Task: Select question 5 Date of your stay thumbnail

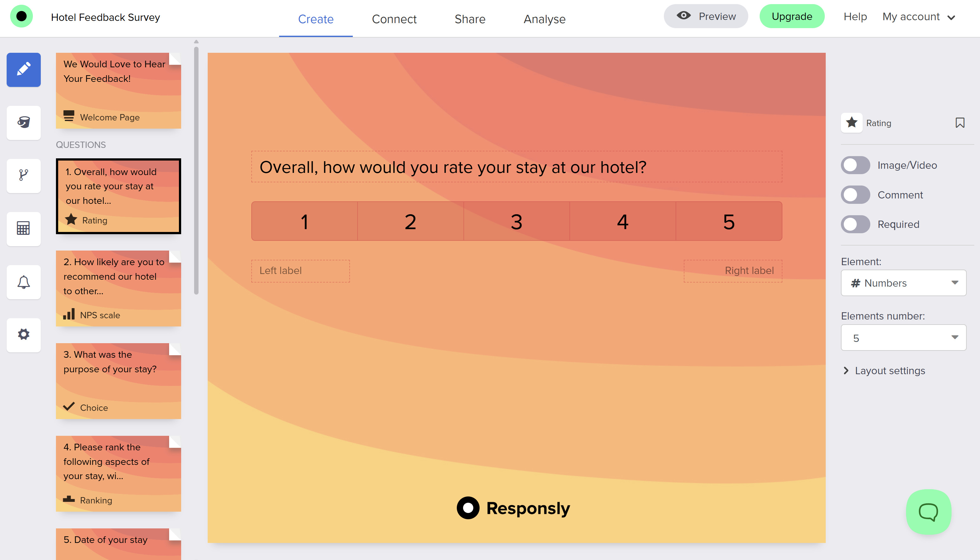Action: pyautogui.click(x=119, y=544)
